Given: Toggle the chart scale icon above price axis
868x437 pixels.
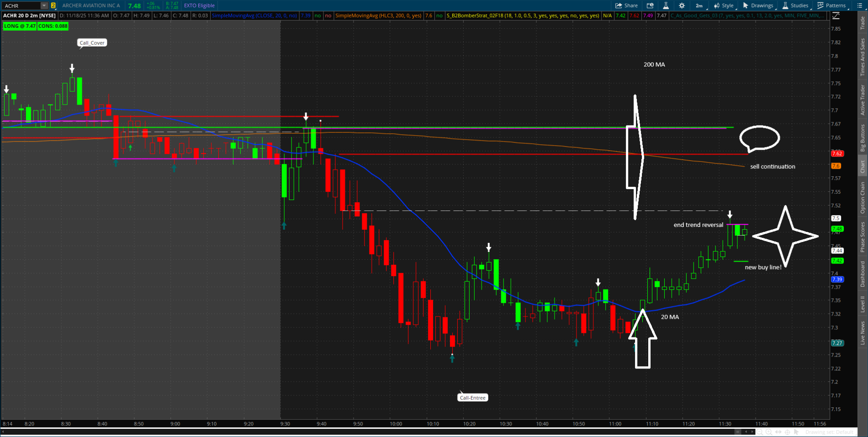Looking at the screenshot, I should (x=836, y=16).
